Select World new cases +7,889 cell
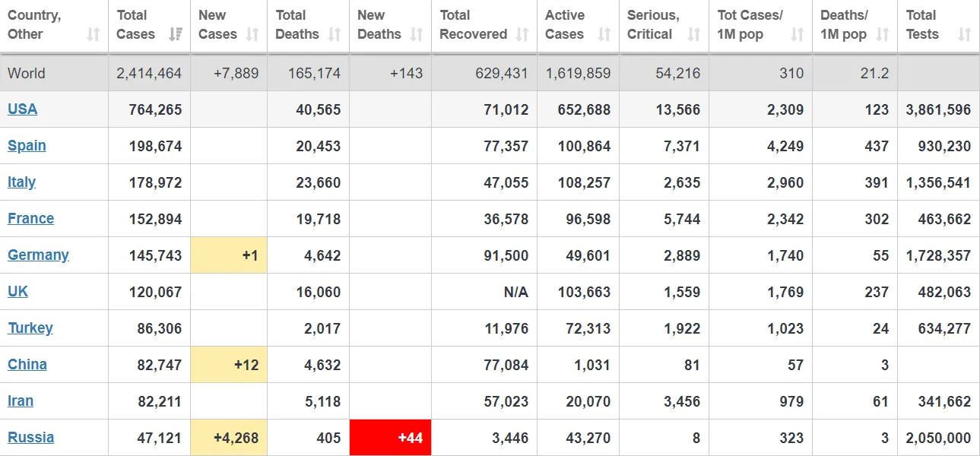The width and height of the screenshot is (980, 456). pyautogui.click(x=229, y=73)
